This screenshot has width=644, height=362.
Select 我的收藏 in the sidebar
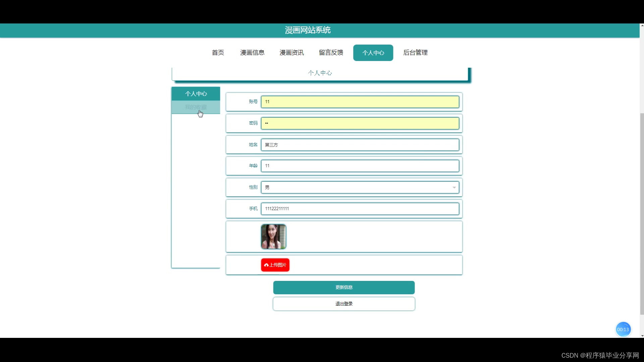(196, 107)
